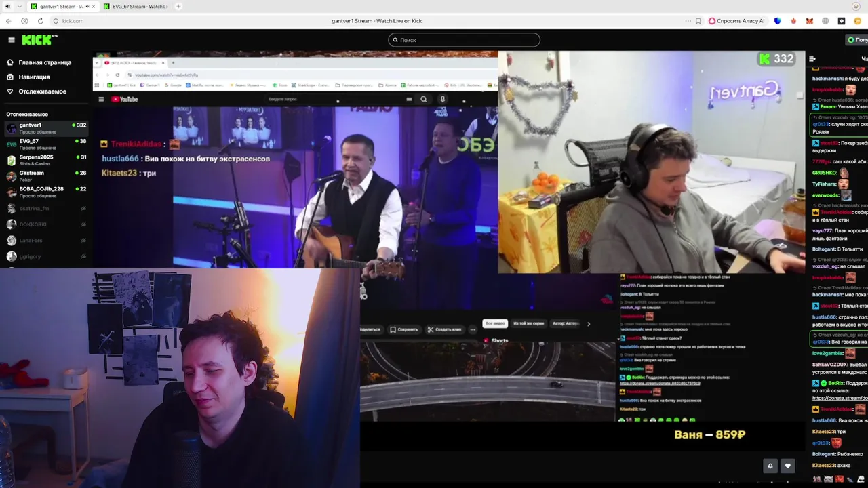Screen dimensions: 868x488
Task: Focus the Поиск search box
Action: pos(464,40)
